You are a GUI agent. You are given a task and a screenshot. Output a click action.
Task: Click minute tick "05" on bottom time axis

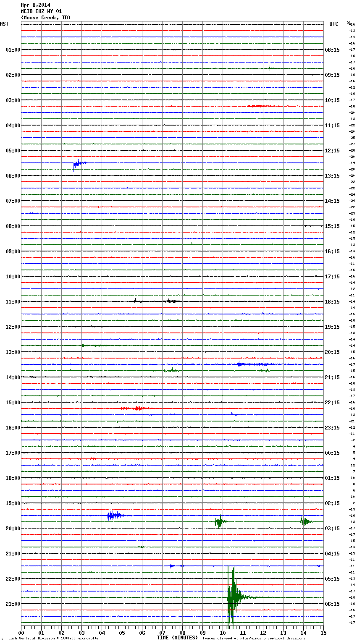pyautogui.click(x=122, y=633)
